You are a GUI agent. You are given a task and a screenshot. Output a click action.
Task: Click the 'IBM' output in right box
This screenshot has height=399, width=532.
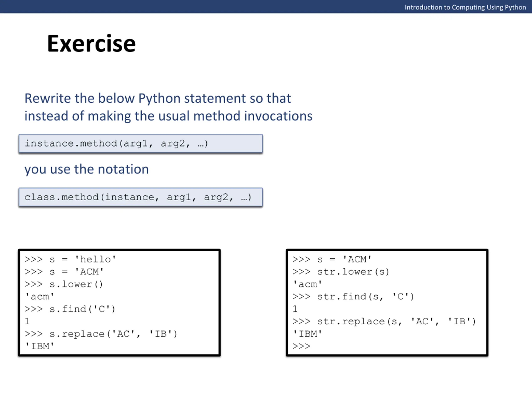point(307,334)
